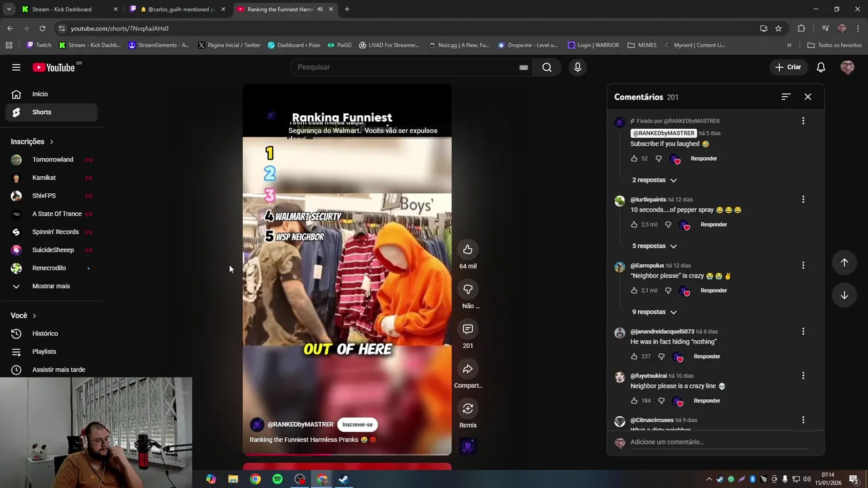Expand 2 respostas under pinned comment
The width and height of the screenshot is (868, 488).
pos(654,180)
